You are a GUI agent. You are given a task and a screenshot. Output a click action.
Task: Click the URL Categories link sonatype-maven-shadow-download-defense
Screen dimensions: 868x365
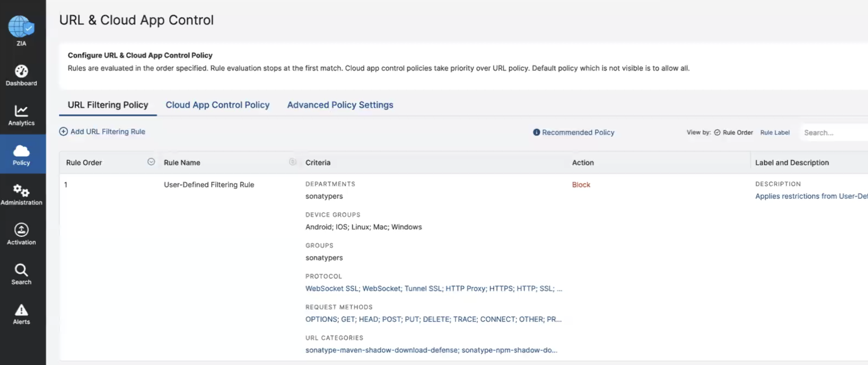coord(382,350)
